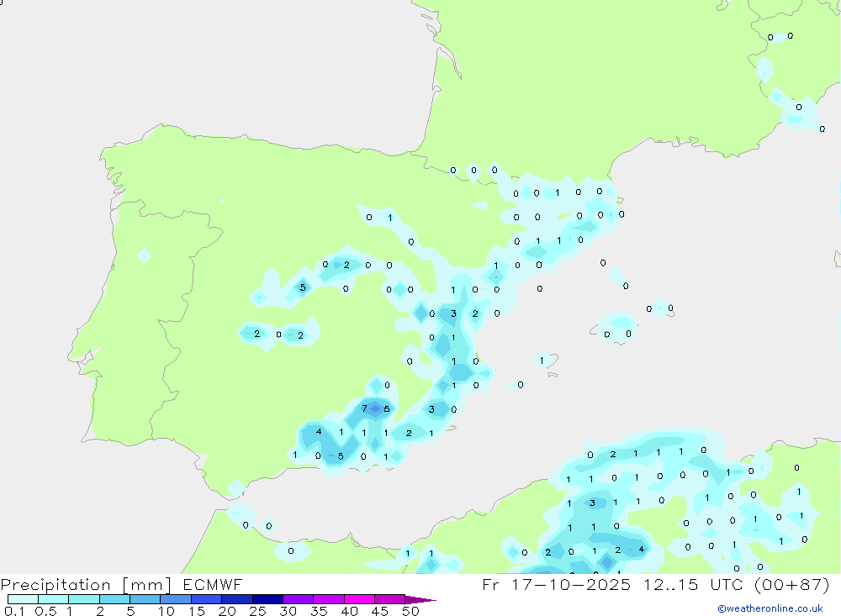Click the over-50 mm arrow tip of legend
The width and height of the screenshot is (841, 616).
tap(420, 599)
